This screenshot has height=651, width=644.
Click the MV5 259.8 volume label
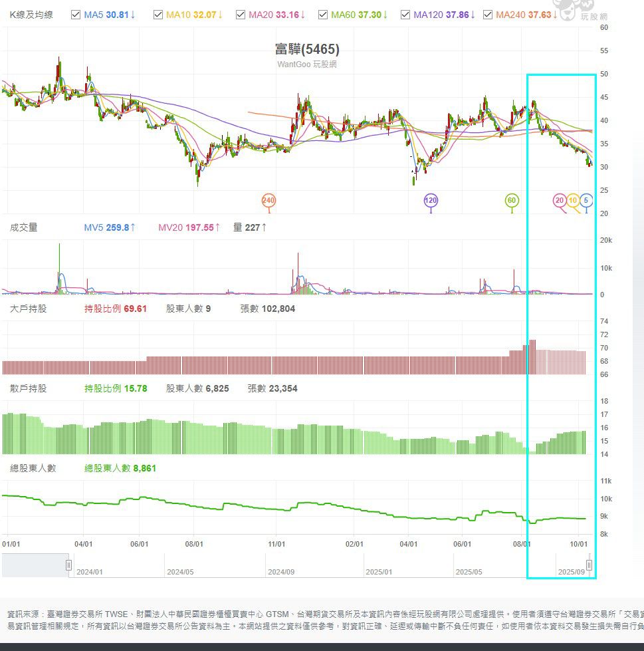[x=110, y=227]
